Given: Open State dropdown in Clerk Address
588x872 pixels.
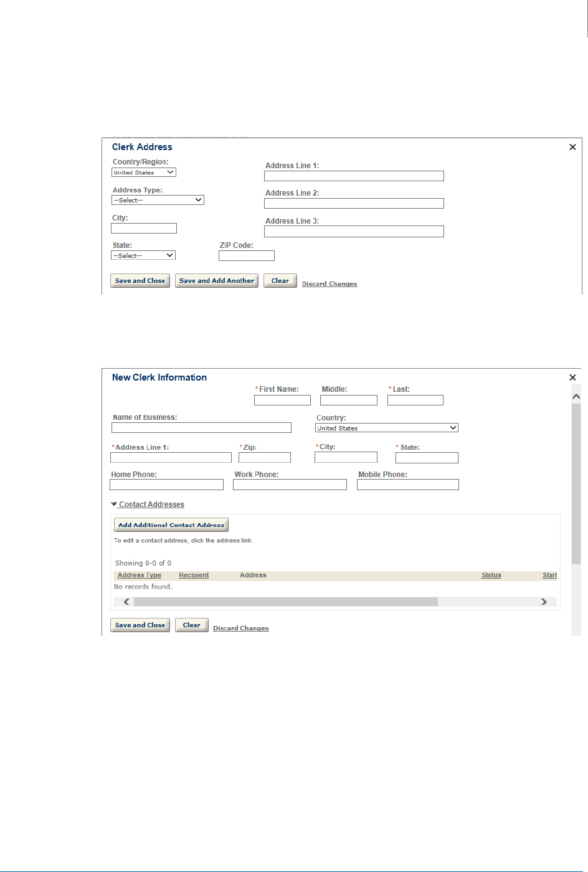Looking at the screenshot, I should pos(143,255).
